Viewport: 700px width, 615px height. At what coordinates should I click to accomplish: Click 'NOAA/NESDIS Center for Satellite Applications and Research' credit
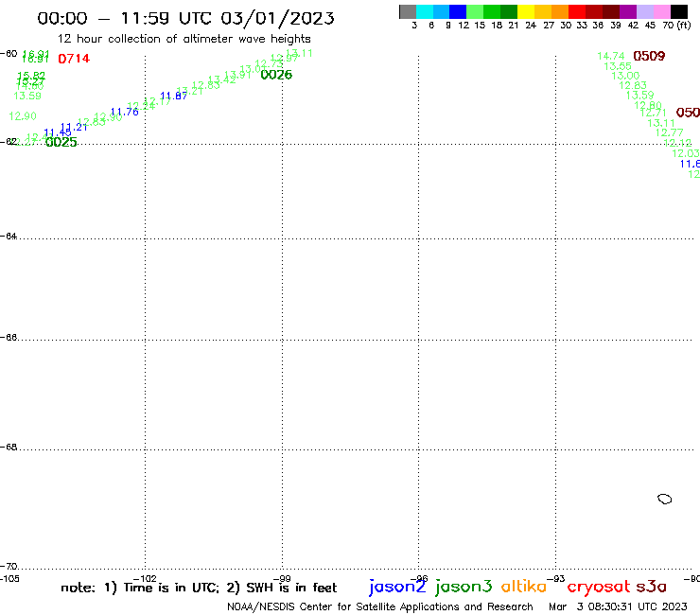tap(380, 606)
